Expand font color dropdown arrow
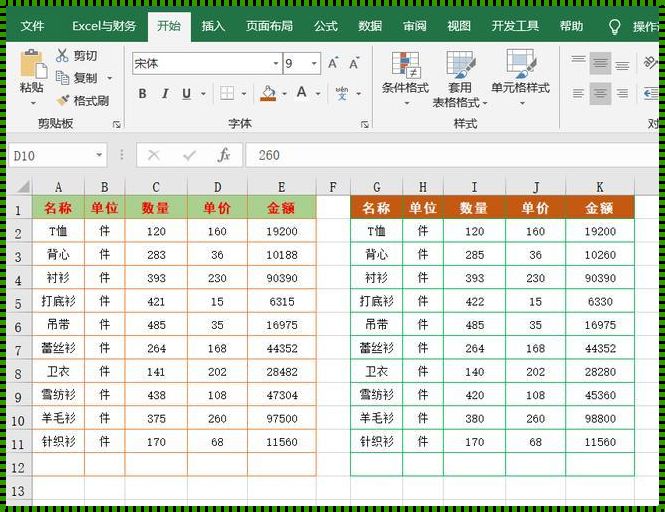665x512 pixels. pos(318,93)
